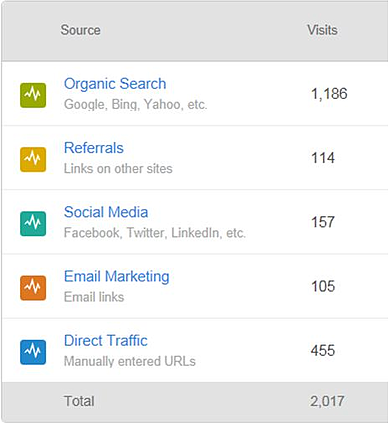
Task: Open the Direct Traffic source link
Action: pyautogui.click(x=106, y=341)
